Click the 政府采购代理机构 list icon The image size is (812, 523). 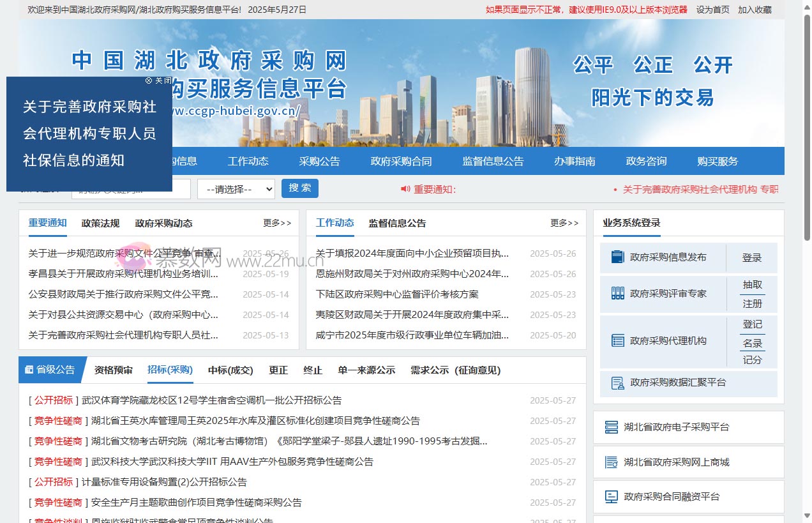tap(617, 340)
